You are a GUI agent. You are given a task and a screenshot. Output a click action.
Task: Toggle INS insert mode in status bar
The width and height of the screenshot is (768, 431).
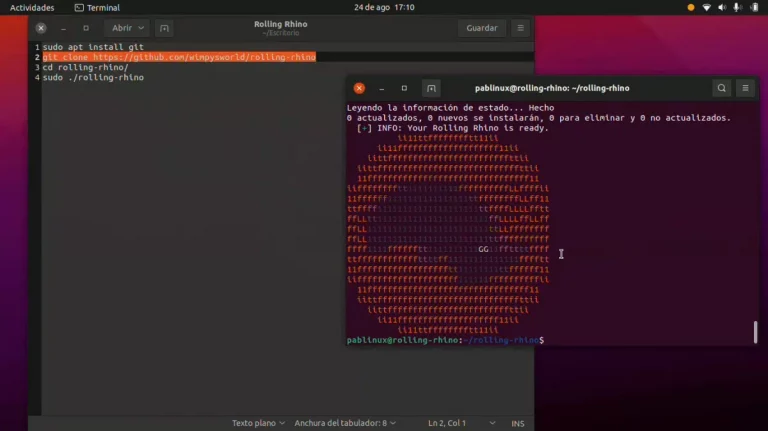click(517, 423)
